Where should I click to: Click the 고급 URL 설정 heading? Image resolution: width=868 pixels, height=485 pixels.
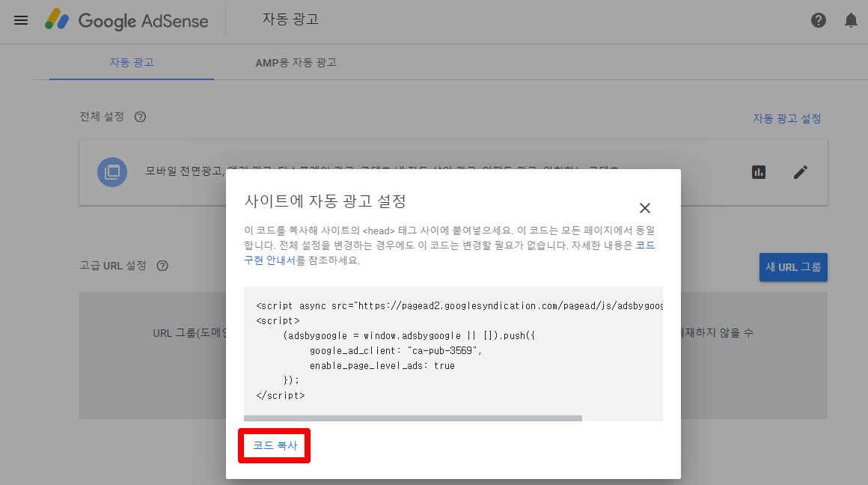[x=113, y=266]
